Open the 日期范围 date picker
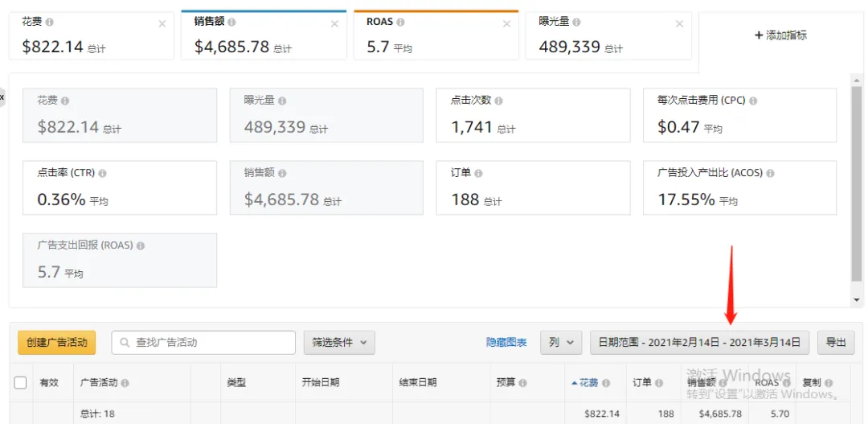868x424 pixels. click(x=700, y=343)
